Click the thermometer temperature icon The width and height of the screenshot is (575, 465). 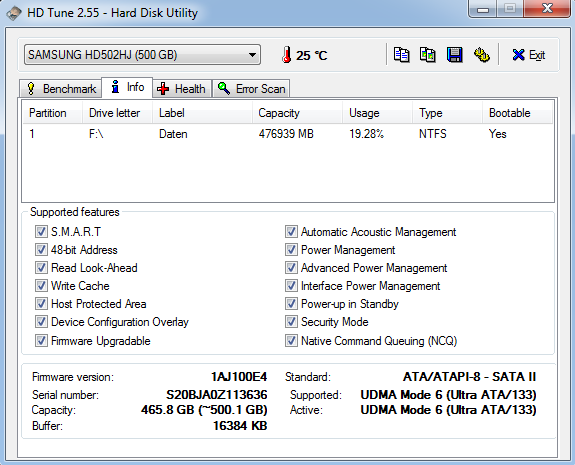click(x=287, y=55)
